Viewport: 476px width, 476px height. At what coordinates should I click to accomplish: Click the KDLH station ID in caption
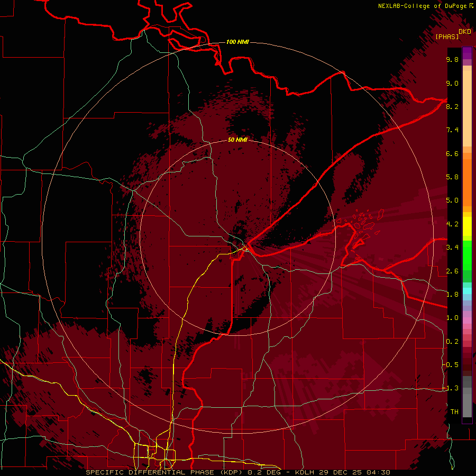[x=305, y=472]
